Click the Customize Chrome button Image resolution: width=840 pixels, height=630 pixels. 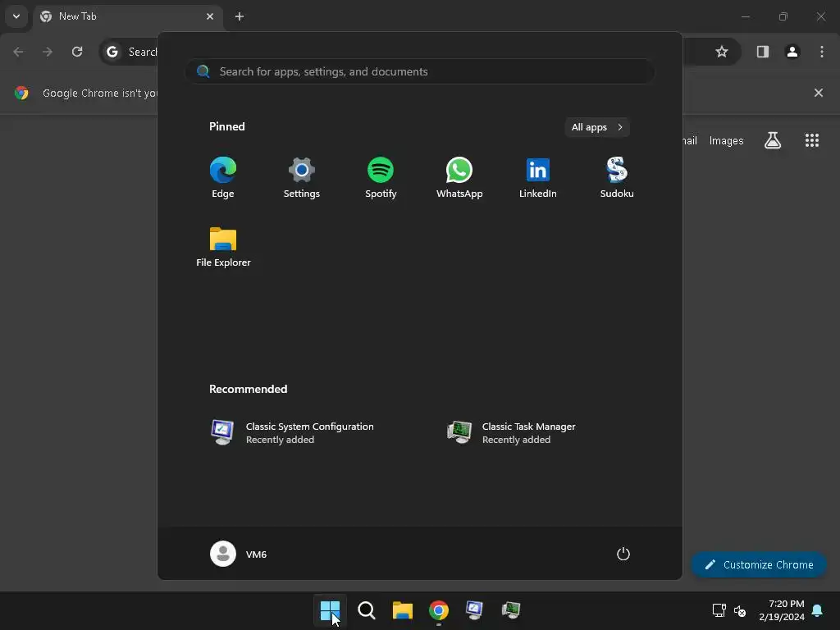(759, 564)
